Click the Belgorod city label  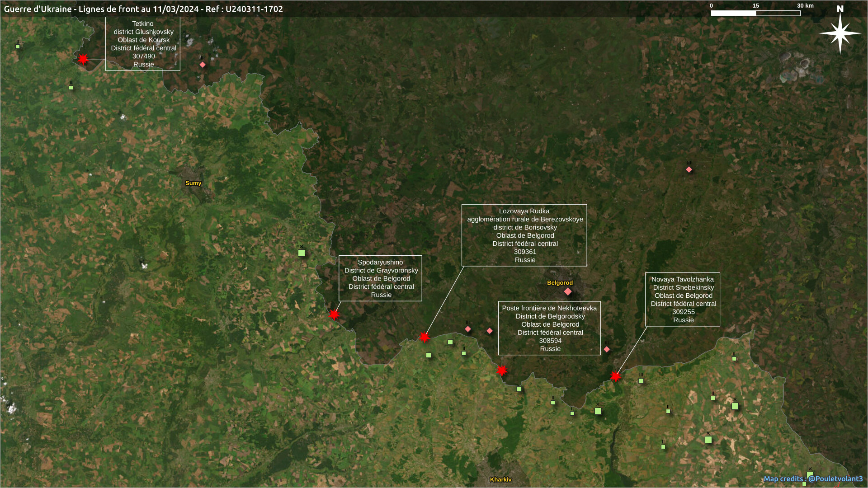click(560, 283)
